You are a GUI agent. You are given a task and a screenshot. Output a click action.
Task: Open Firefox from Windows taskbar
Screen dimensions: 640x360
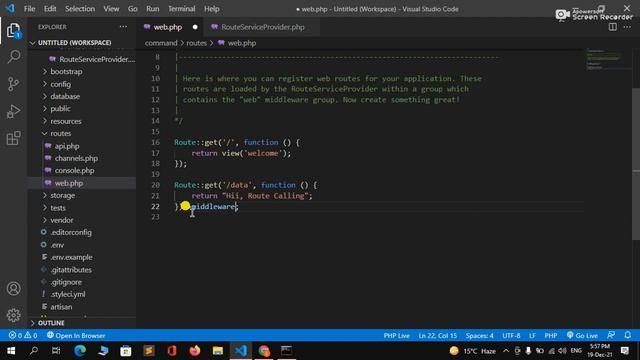[195, 351]
